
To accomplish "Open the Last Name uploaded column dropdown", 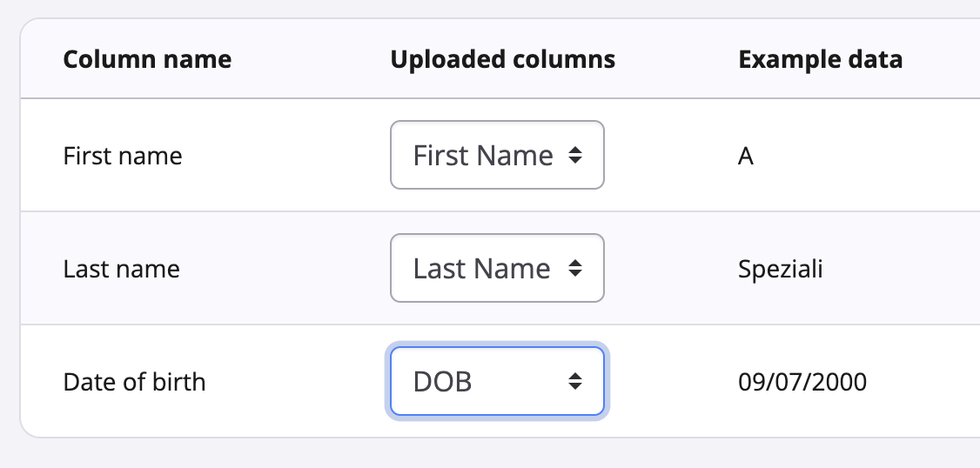I will pyautogui.click(x=497, y=268).
